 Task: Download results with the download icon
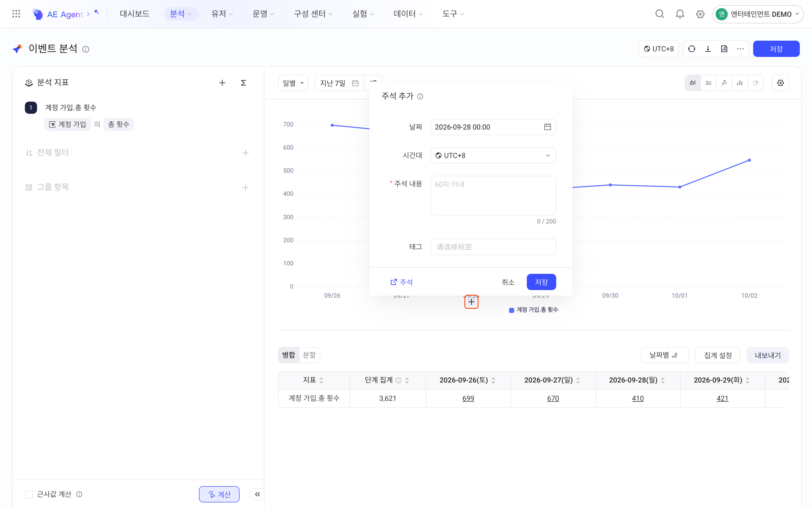(x=708, y=49)
